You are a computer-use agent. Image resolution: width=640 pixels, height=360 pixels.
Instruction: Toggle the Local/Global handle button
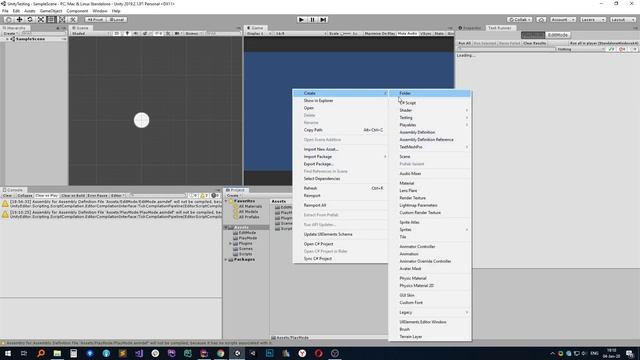pyautogui.click(x=117, y=20)
